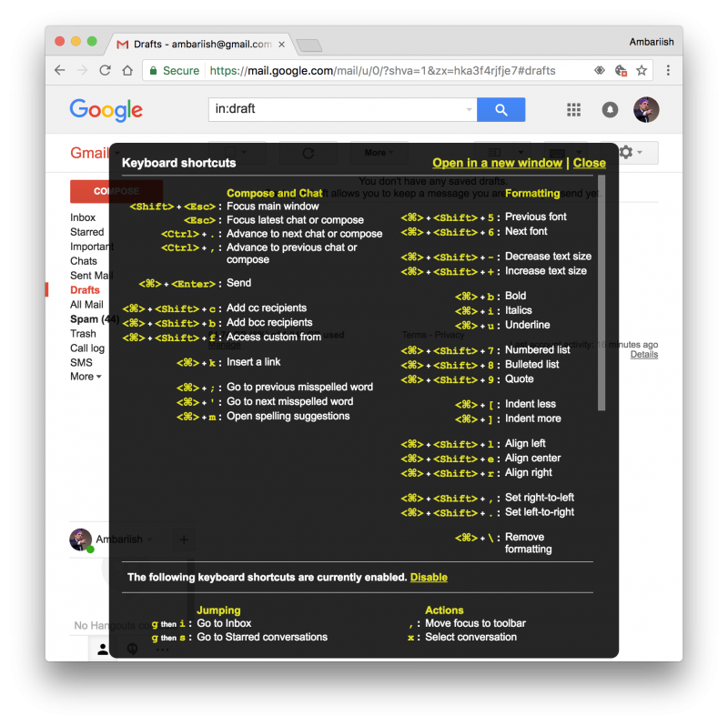Screen dimensions: 728x726
Task: Expand the More labels list in sidebar
Action: pos(86,377)
